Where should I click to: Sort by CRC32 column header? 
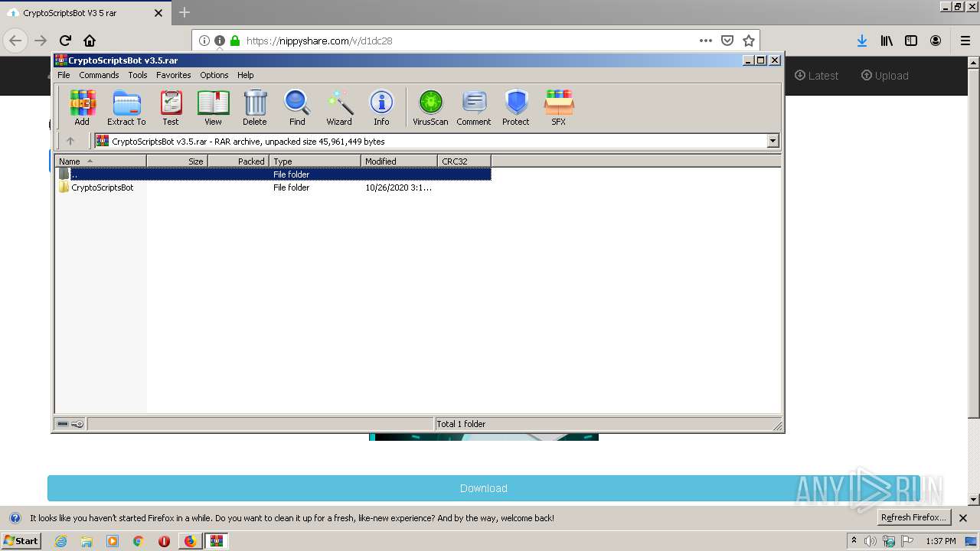point(464,161)
